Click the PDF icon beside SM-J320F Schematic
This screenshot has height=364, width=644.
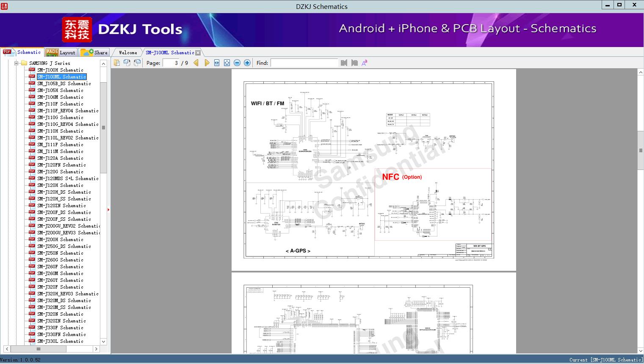[32, 287]
